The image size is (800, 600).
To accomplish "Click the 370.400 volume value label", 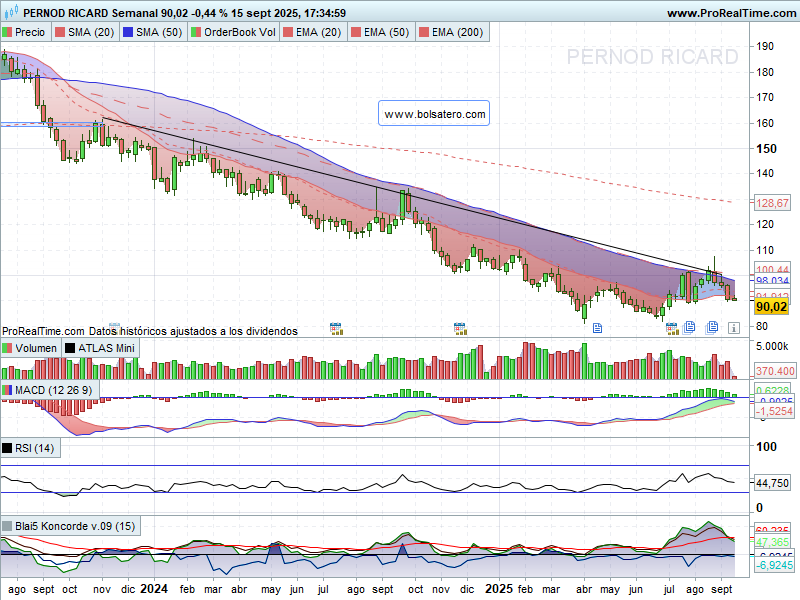I will click(x=774, y=371).
